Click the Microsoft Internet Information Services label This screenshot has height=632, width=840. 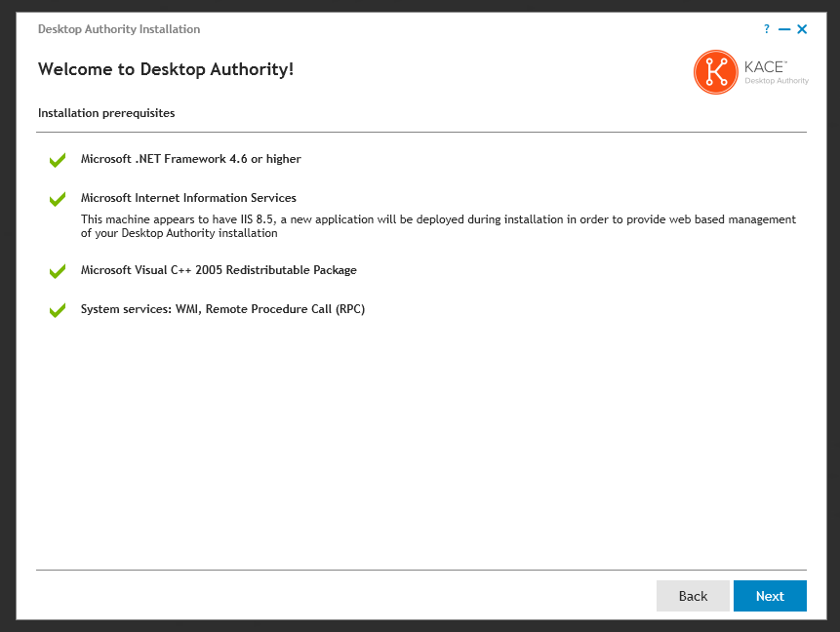pos(188,198)
